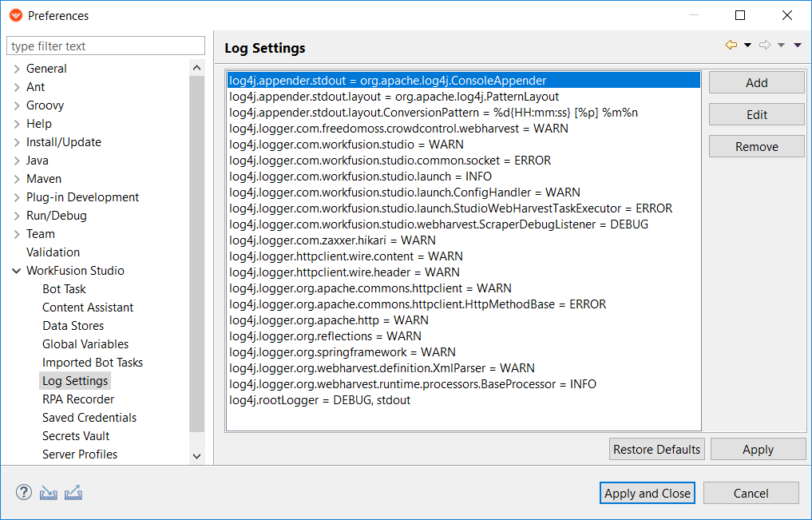812x520 pixels.
Task: Click the tree vertical scrollbar thumb
Action: pos(196,254)
